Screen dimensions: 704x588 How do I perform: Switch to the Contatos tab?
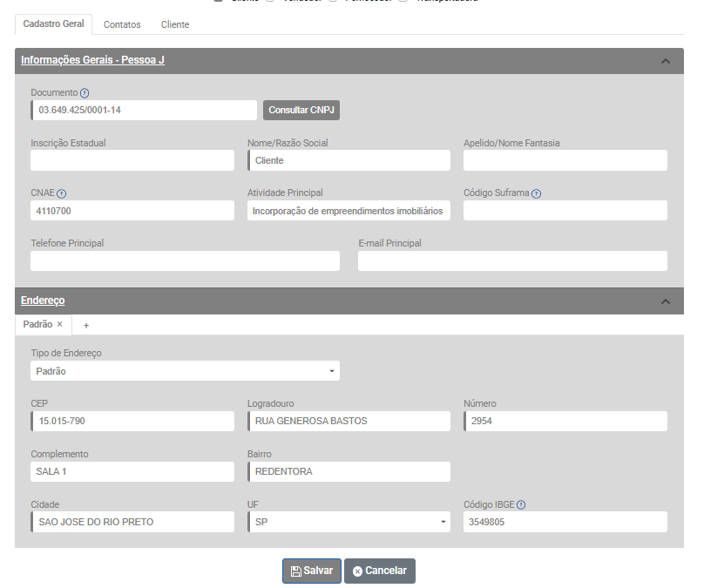click(x=122, y=25)
